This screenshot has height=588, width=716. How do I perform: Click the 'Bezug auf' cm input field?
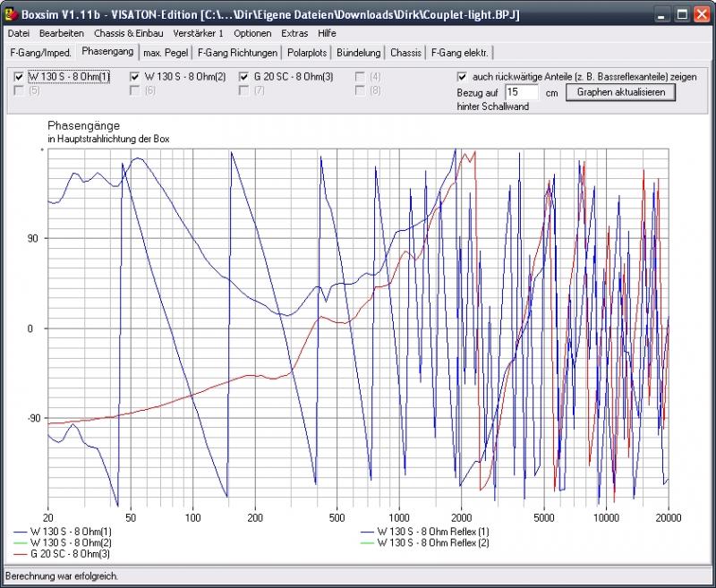(x=522, y=92)
